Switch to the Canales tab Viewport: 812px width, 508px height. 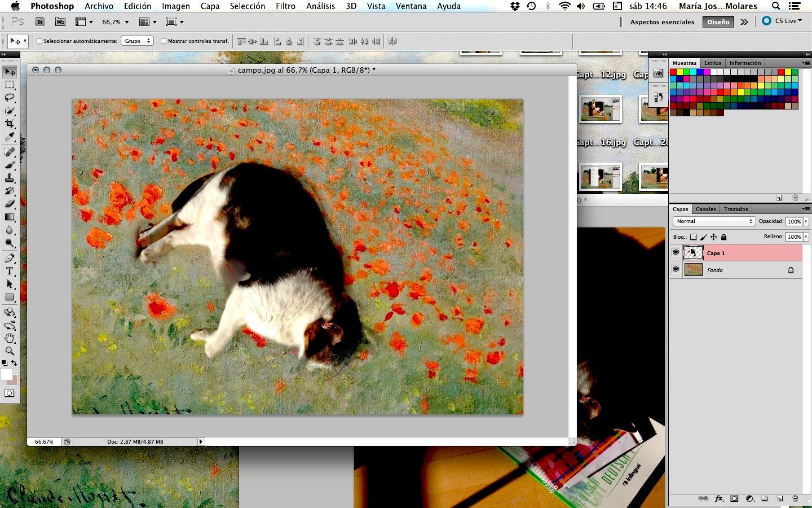click(705, 209)
